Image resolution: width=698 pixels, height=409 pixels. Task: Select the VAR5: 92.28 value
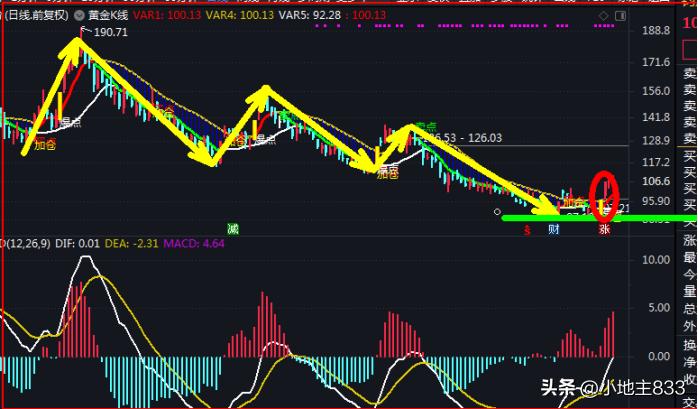(x=310, y=16)
